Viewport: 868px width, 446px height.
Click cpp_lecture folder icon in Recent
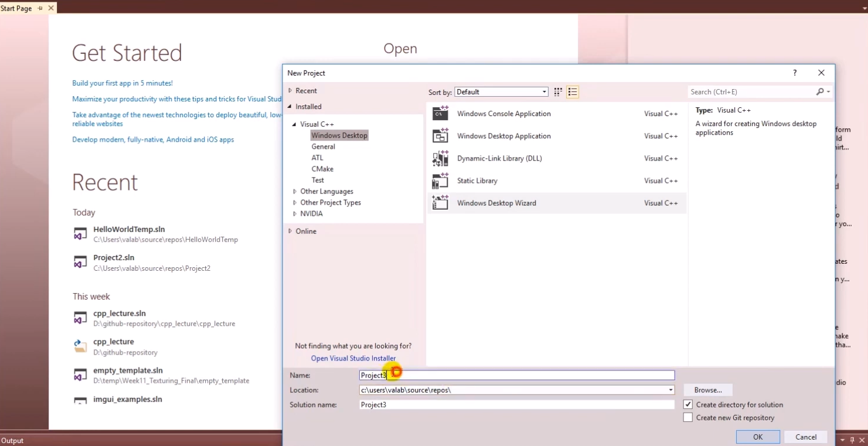pos(80,346)
